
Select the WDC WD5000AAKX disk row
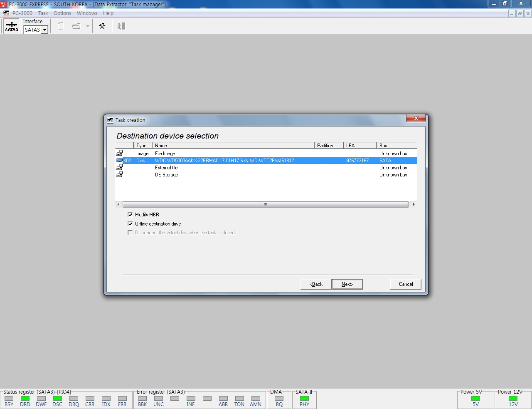coord(266,161)
